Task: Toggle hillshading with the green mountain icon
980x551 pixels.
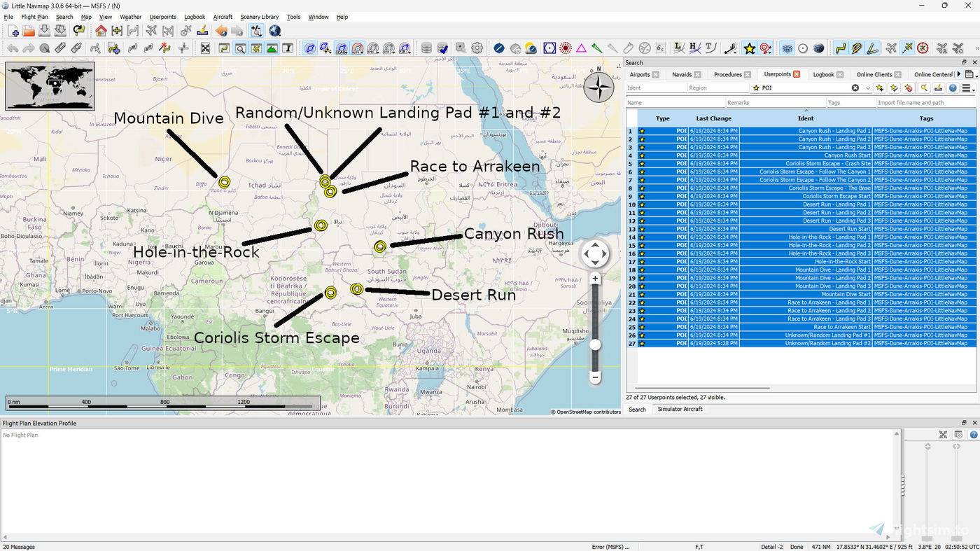Action: coord(274,48)
